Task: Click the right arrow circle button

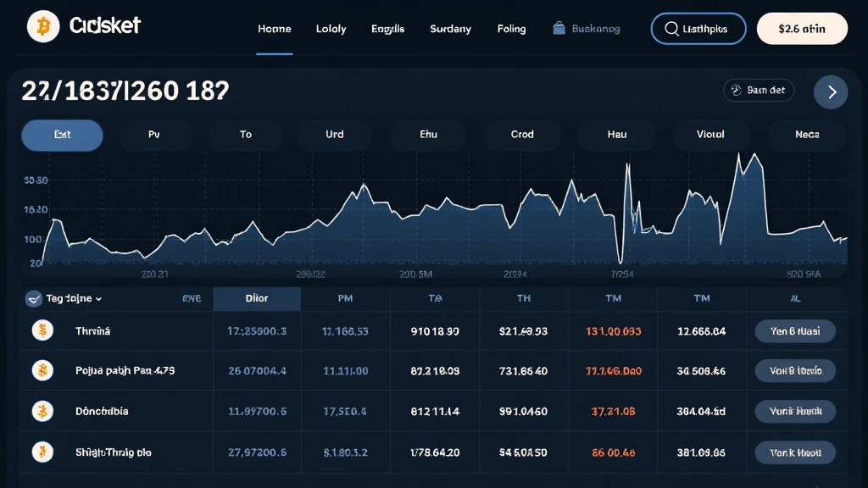Action: point(831,91)
